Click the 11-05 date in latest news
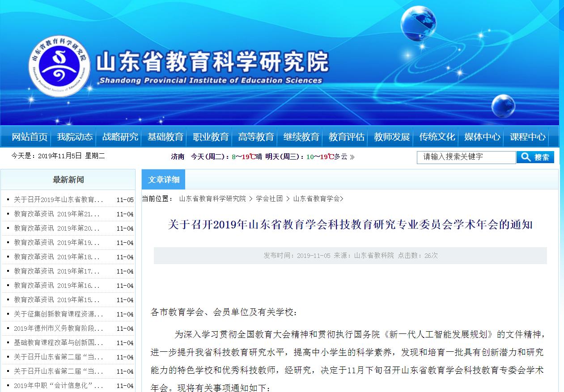This screenshot has width=564, height=392. 125,200
